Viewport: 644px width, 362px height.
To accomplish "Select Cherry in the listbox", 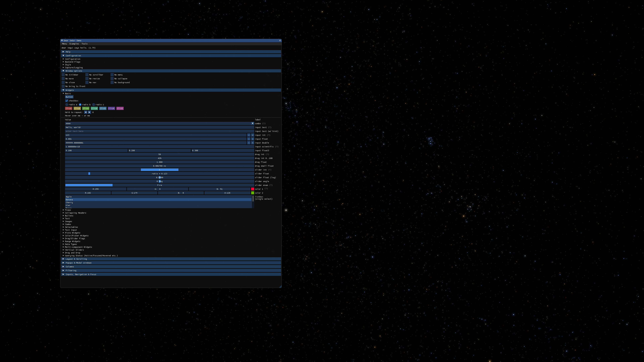I will click(x=69, y=203).
